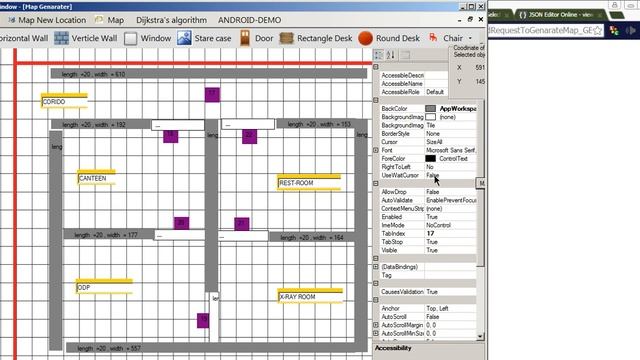Click the TabIndex value 17
This screenshot has height=360, width=640.
[x=451, y=233]
